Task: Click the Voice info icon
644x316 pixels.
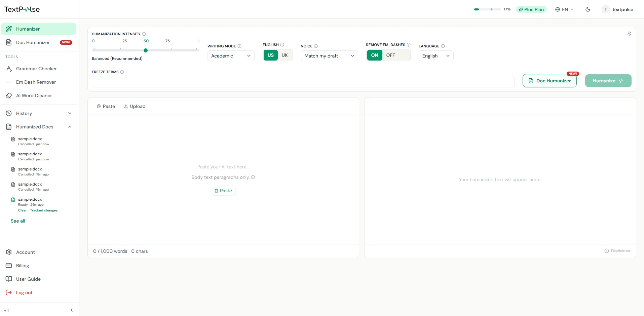Action: [x=316, y=46]
